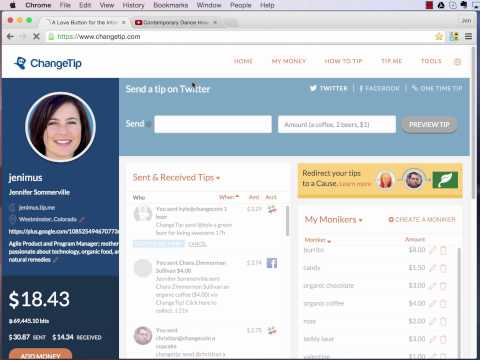
Task: Sort monikers by Moniker column
Action: point(317,240)
